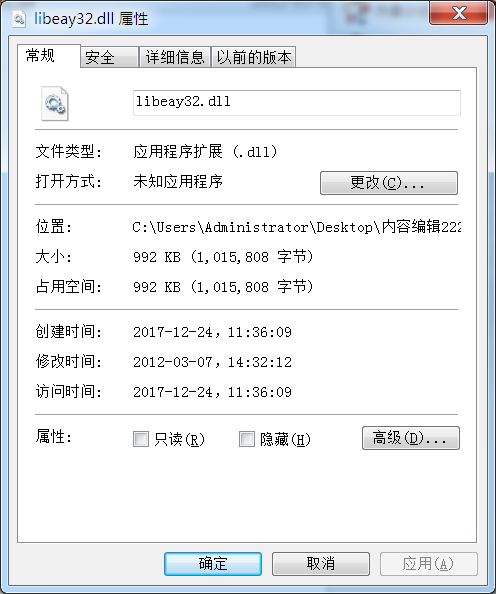Click the file location path text

click(297, 227)
